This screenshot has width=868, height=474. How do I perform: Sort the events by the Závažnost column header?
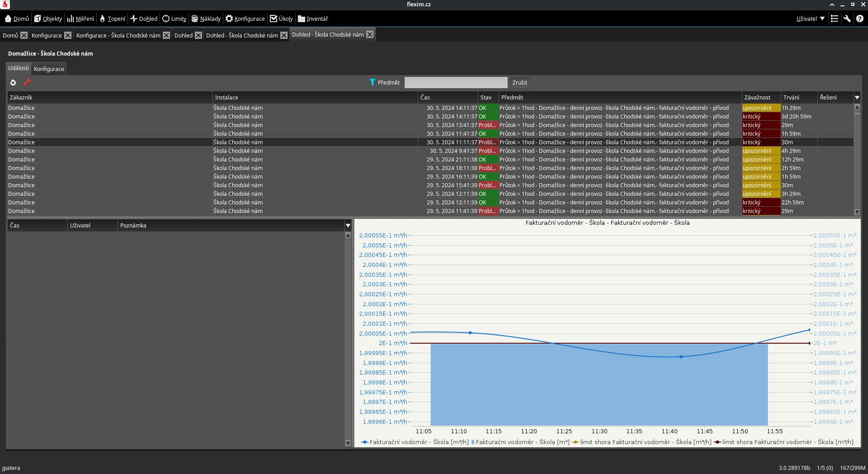757,98
